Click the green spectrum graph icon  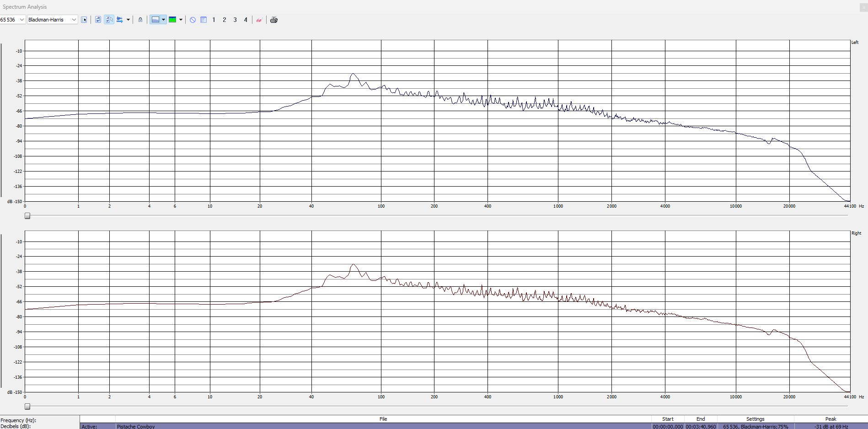172,20
